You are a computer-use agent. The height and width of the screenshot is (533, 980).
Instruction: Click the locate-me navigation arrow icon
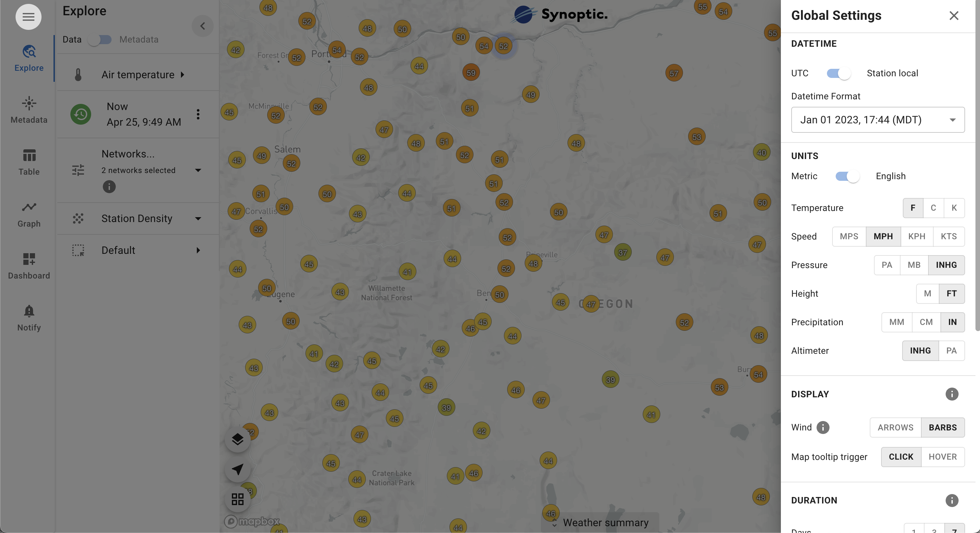click(237, 469)
